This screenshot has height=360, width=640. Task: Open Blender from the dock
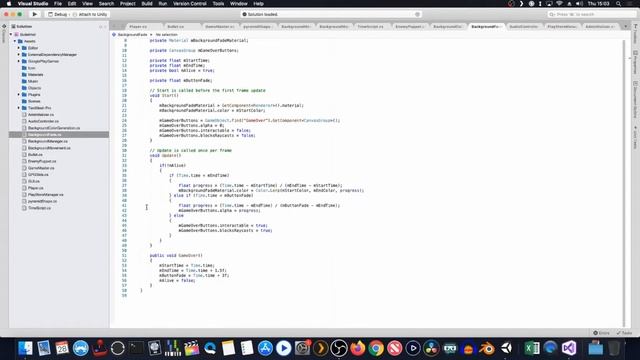coord(487,348)
